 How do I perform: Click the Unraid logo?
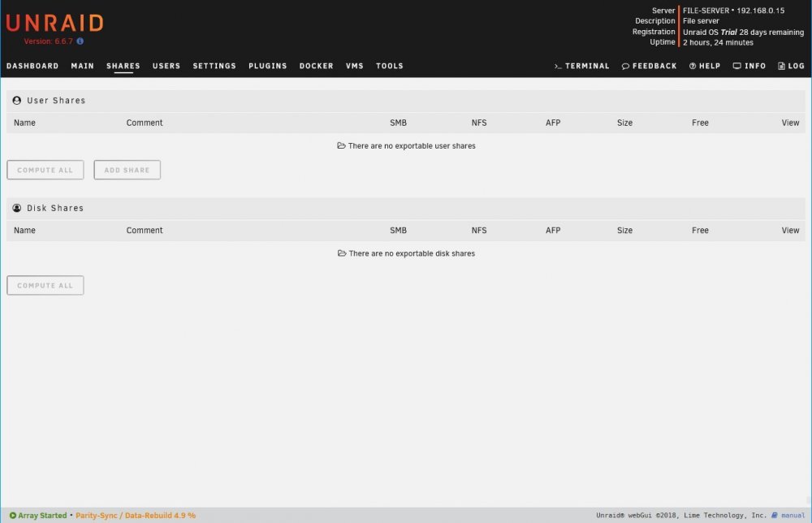coord(55,23)
